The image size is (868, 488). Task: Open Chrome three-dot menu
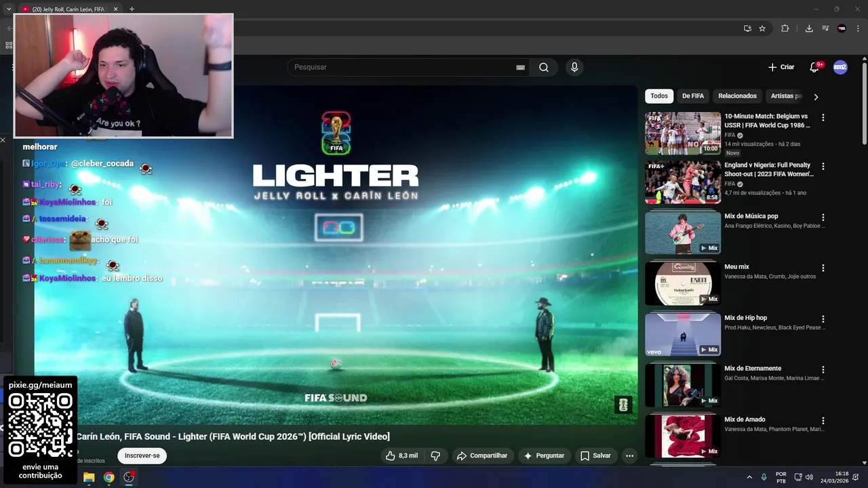[858, 28]
